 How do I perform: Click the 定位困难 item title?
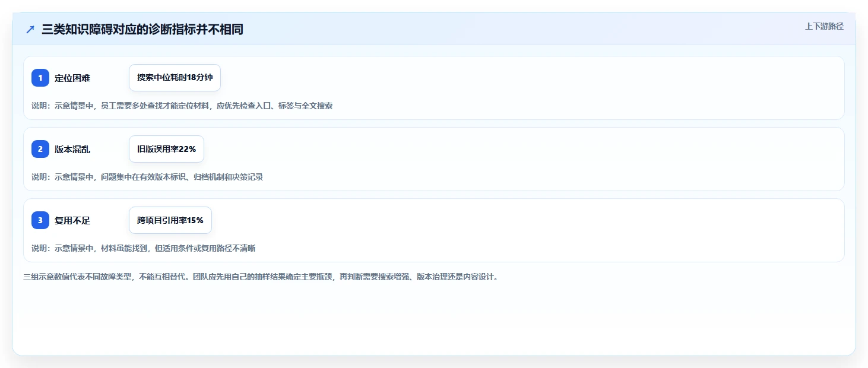point(72,78)
